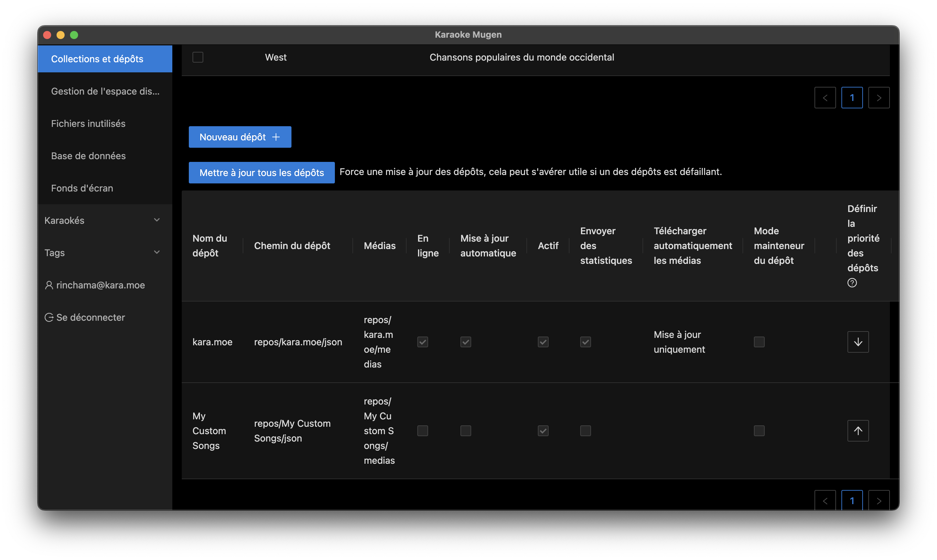The width and height of the screenshot is (937, 560).
Task: Click Nouveau dépôt button
Action: pyautogui.click(x=240, y=137)
